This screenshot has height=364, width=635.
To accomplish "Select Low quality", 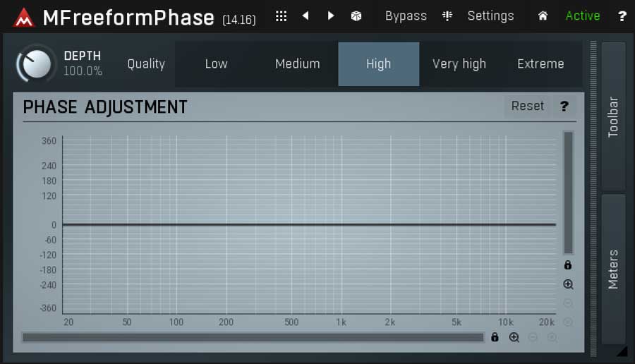I will 217,64.
